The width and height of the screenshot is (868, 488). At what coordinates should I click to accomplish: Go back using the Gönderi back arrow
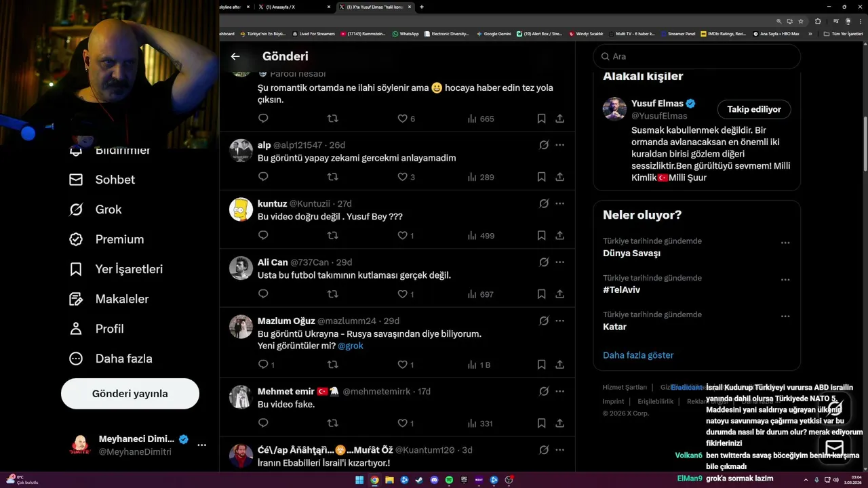tap(235, 57)
